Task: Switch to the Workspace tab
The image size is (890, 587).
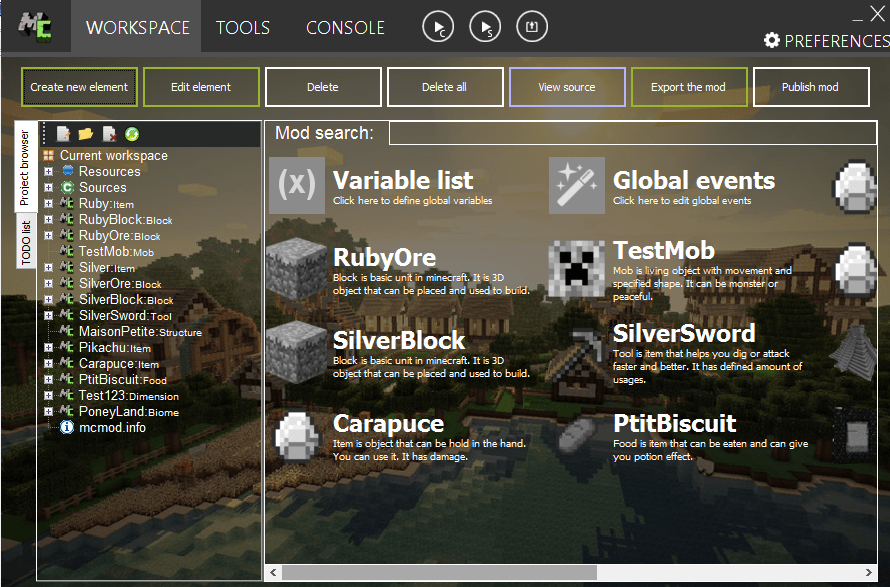Action: click(137, 27)
